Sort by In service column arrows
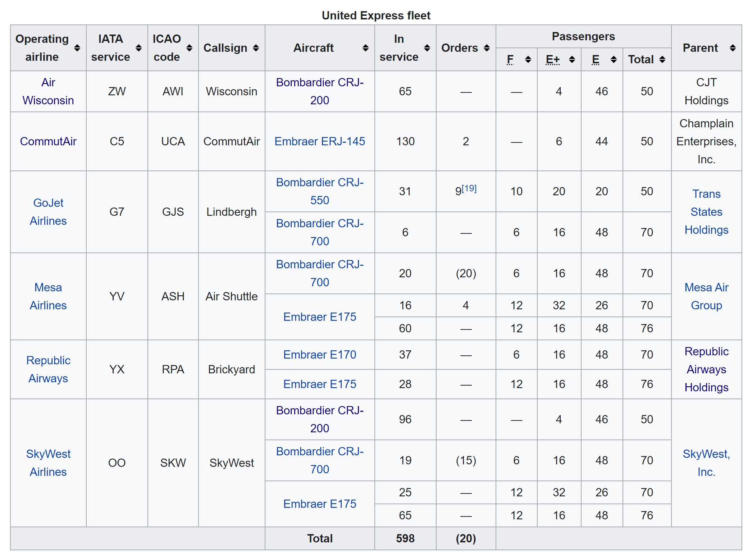752x560 pixels. click(x=427, y=48)
